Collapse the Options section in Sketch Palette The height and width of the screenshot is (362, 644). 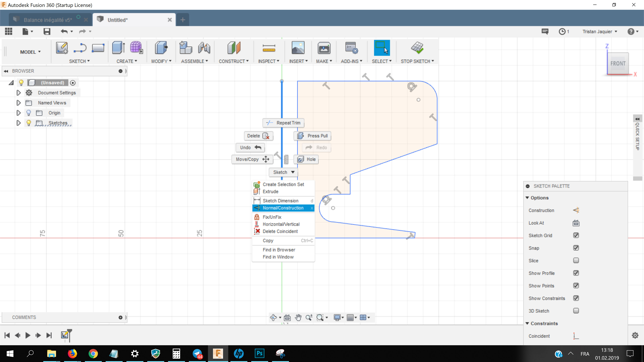coord(527,198)
